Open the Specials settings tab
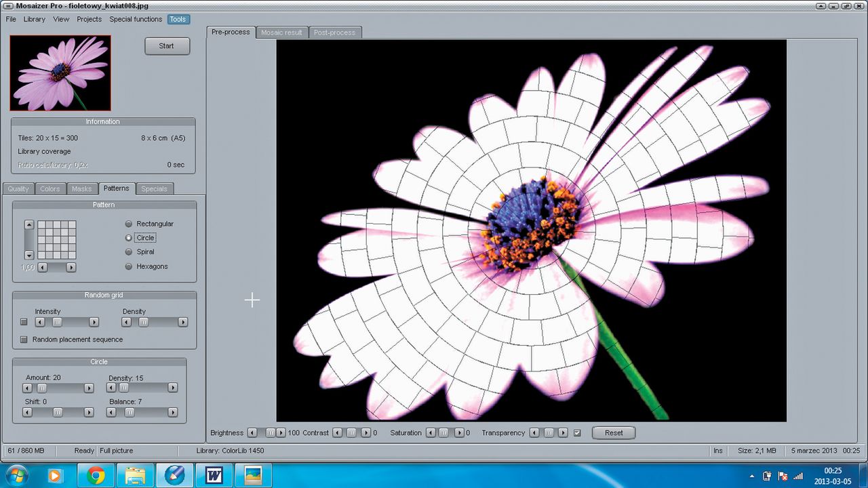 155,189
